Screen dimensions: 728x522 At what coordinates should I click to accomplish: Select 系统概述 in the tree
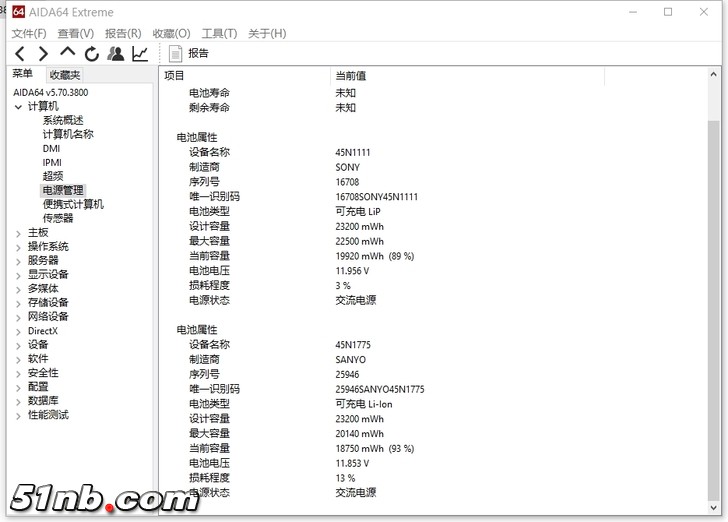(x=63, y=120)
